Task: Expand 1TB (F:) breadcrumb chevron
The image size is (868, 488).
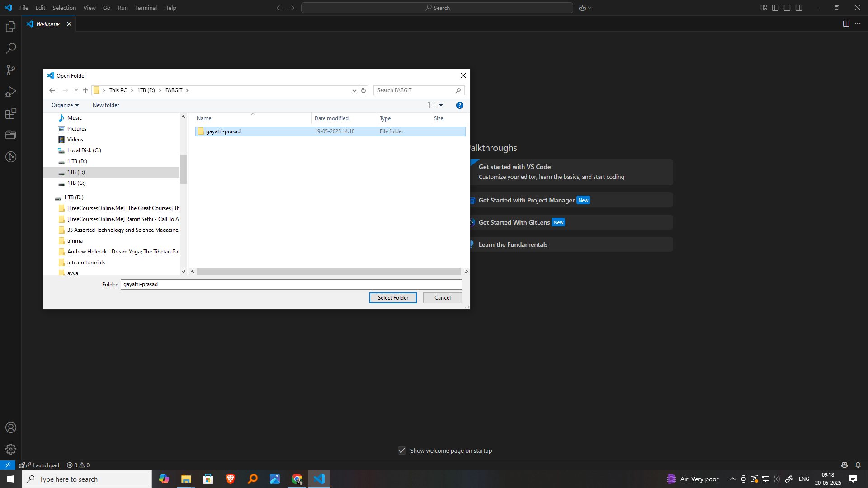Action: [x=160, y=90]
